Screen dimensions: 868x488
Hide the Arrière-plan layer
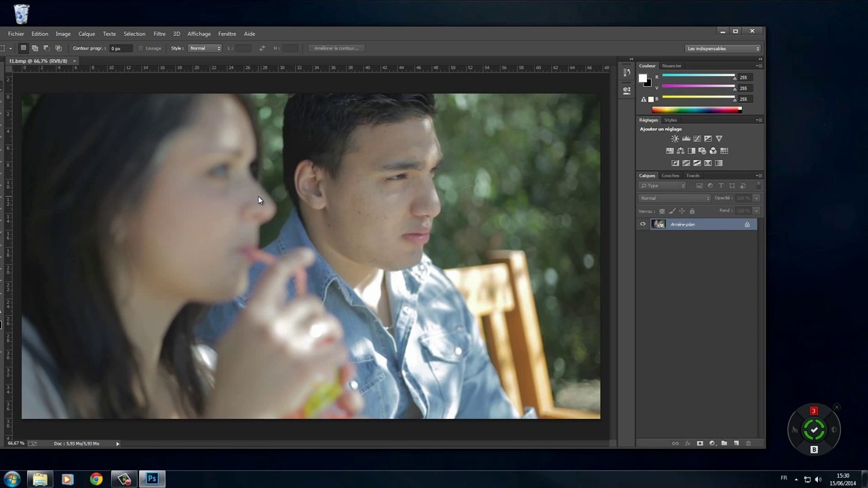[x=643, y=224]
